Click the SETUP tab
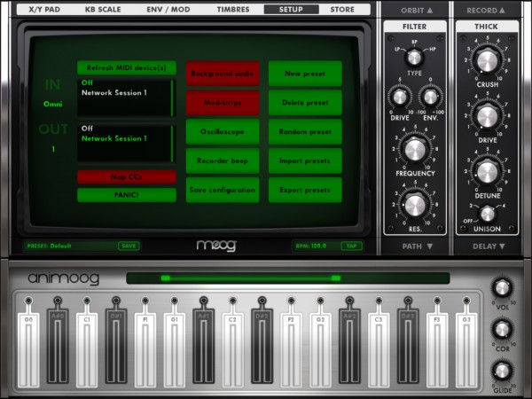 coord(291,9)
